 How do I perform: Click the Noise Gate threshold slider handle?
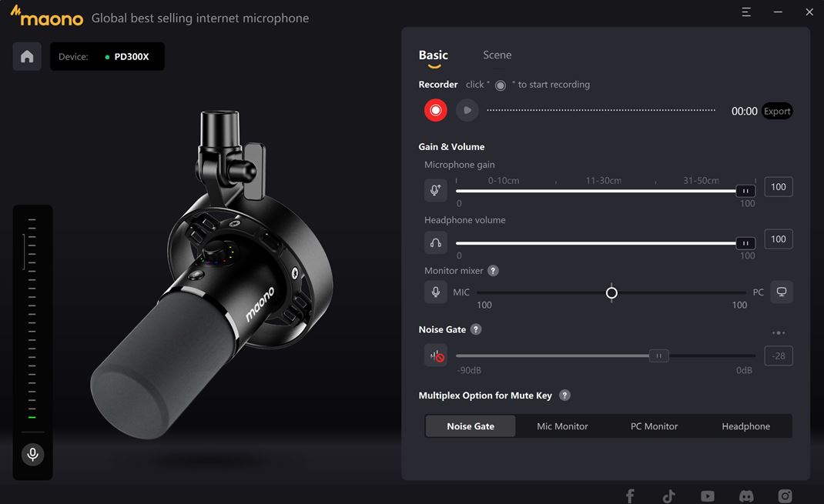[658, 356]
